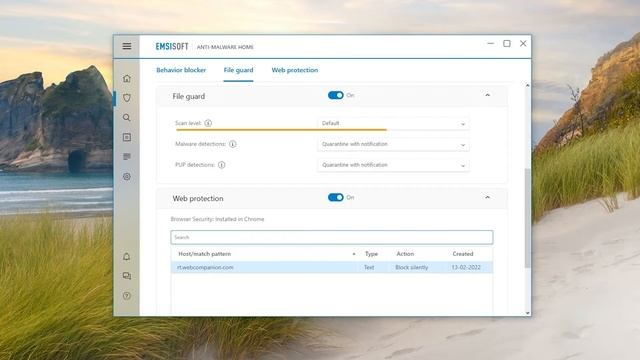
Task: Collapse the Web protection section
Action: (487, 198)
